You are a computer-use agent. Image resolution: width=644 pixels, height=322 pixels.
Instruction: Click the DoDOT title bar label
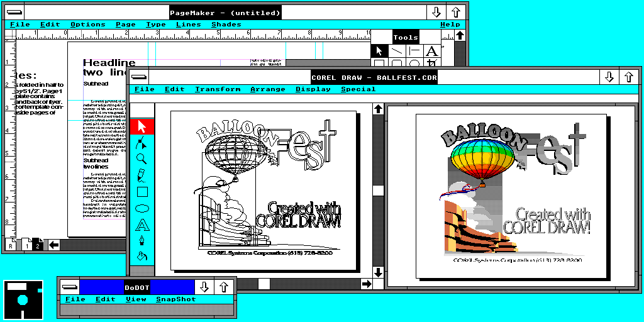click(137, 287)
